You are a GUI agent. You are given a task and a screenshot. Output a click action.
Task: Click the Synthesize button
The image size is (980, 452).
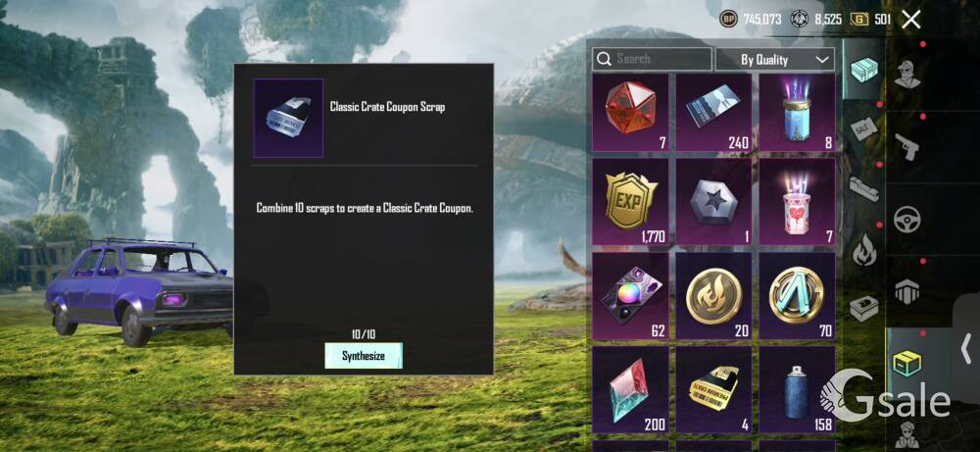[364, 356]
